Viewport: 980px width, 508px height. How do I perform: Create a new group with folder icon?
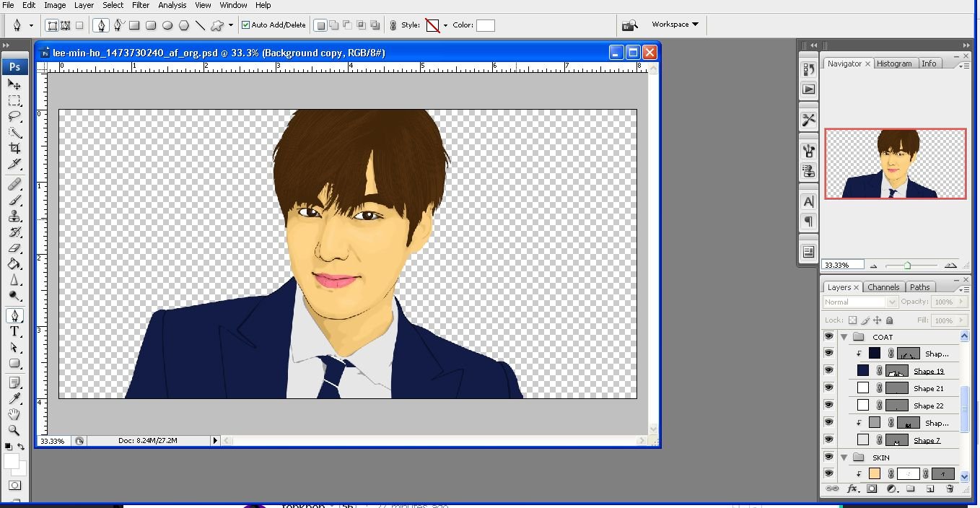tap(911, 489)
